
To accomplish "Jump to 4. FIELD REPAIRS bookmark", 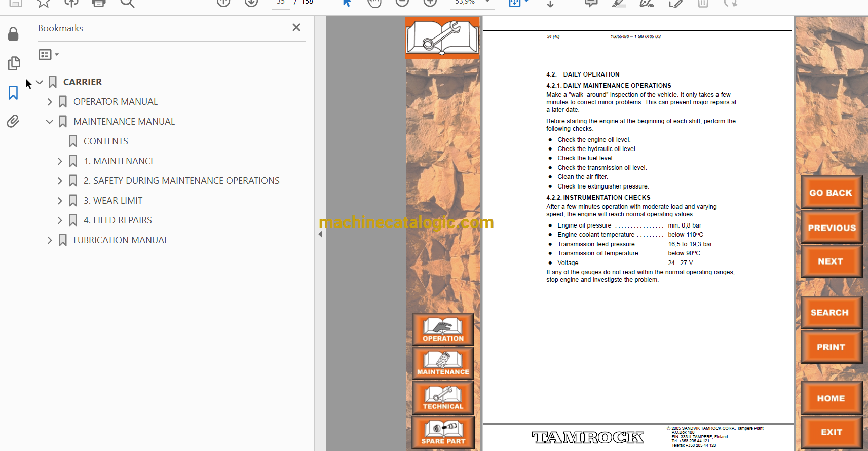I will pyautogui.click(x=118, y=220).
